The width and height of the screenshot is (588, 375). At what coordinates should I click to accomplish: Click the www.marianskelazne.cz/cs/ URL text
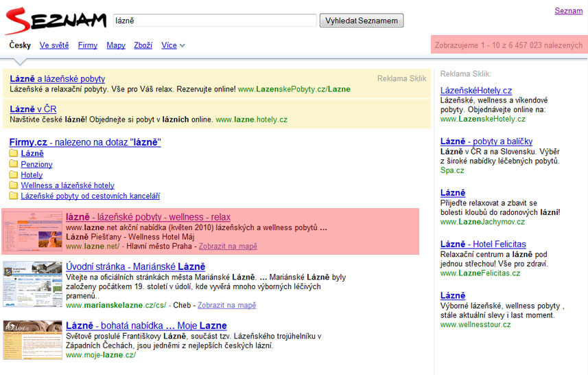116,305
